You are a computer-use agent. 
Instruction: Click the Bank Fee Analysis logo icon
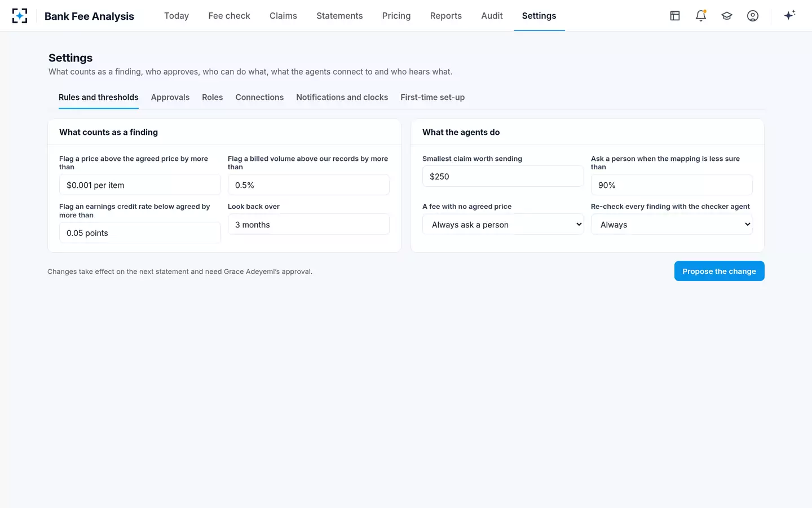click(x=20, y=16)
